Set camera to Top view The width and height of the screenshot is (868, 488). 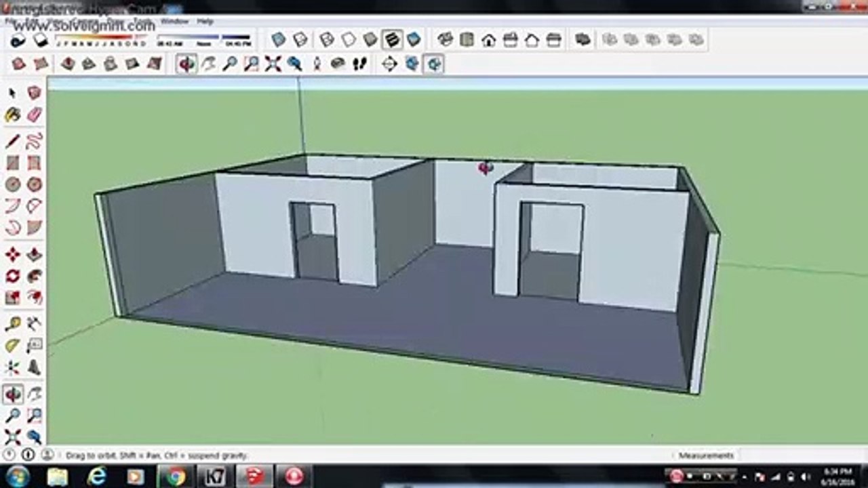pyautogui.click(x=467, y=40)
